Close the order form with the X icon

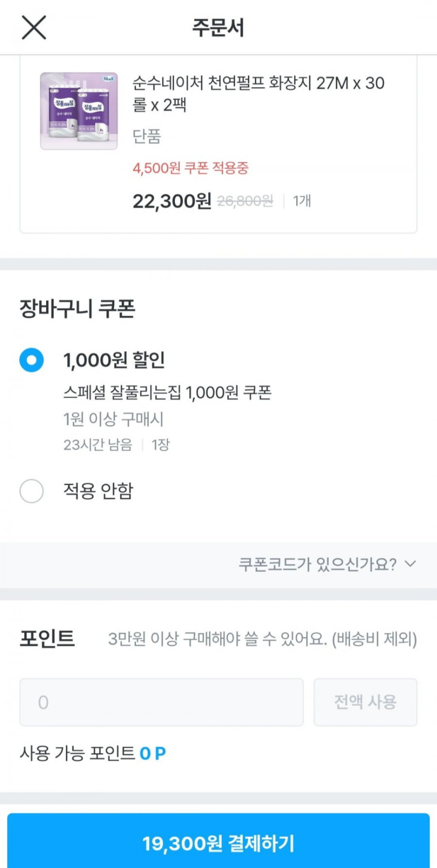[x=34, y=27]
